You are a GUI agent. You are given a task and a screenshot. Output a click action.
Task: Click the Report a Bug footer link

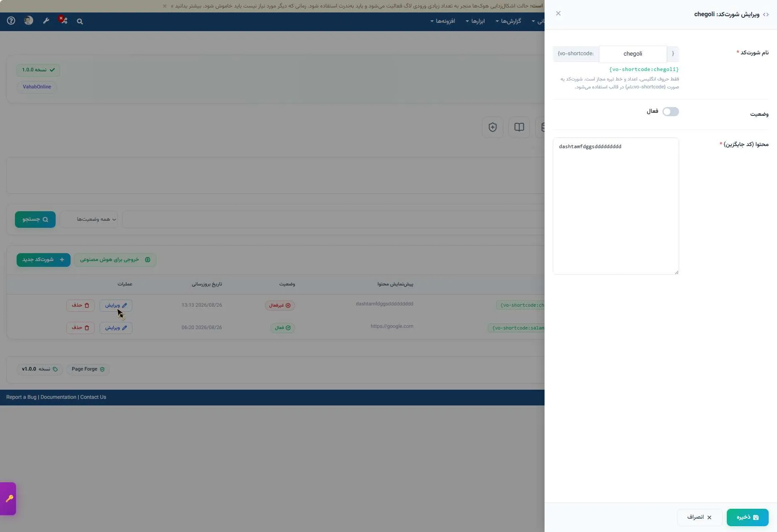pos(21,398)
